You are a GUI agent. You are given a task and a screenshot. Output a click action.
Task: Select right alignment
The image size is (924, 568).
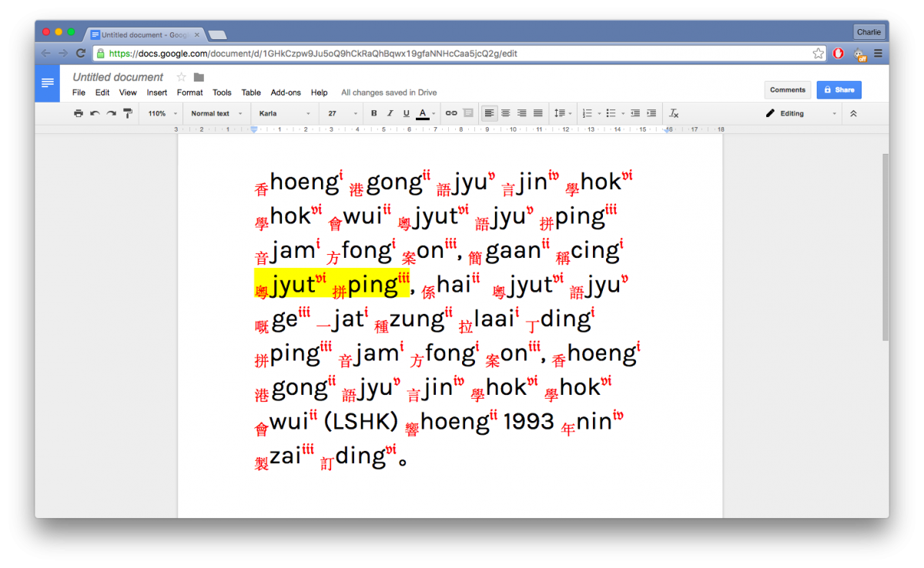tap(522, 113)
